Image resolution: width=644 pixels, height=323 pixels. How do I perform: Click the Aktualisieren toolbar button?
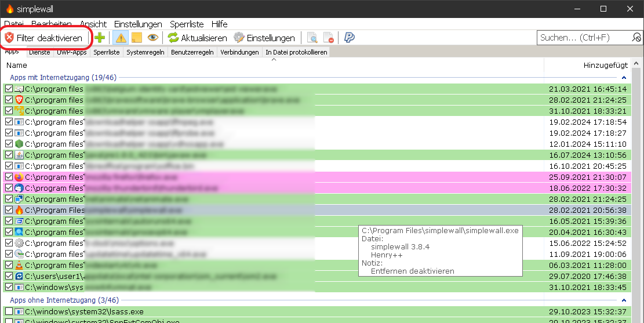click(x=197, y=38)
